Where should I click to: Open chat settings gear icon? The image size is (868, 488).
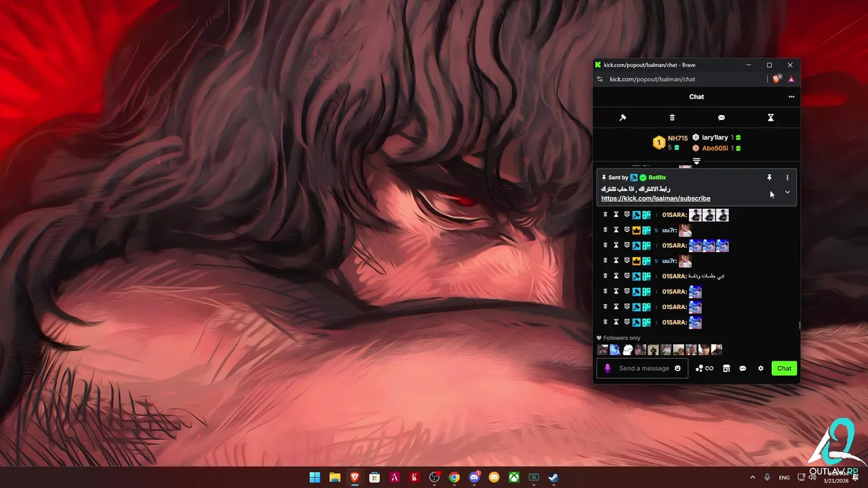[x=760, y=368]
